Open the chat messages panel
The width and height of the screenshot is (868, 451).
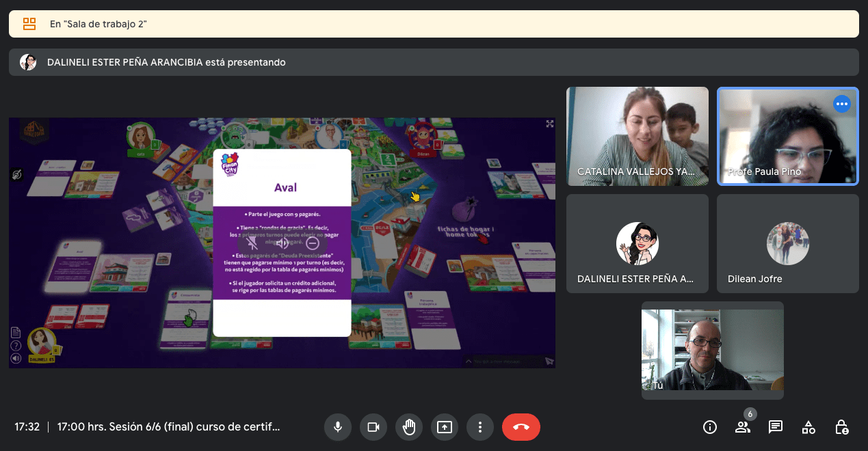775,427
